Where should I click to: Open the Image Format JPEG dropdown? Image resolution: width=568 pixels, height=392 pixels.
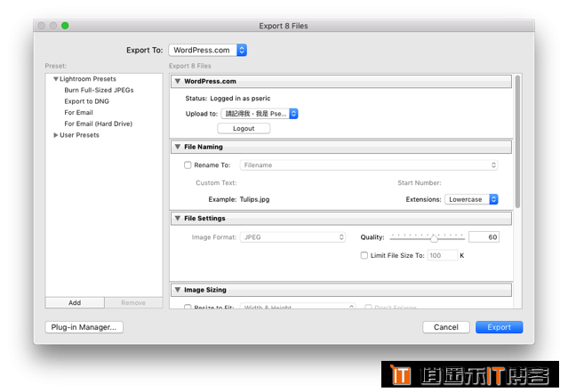pyautogui.click(x=292, y=237)
